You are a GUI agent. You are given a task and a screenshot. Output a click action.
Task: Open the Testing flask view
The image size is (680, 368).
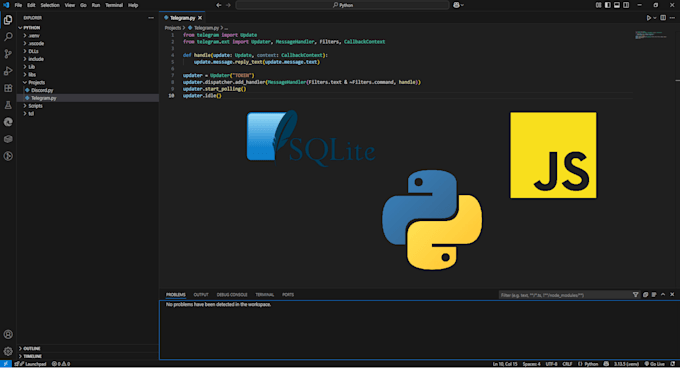[x=8, y=105]
